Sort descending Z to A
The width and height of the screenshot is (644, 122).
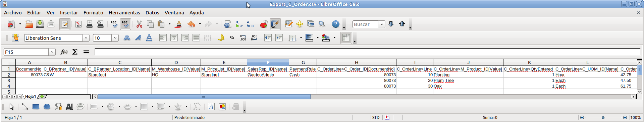tap(250, 24)
